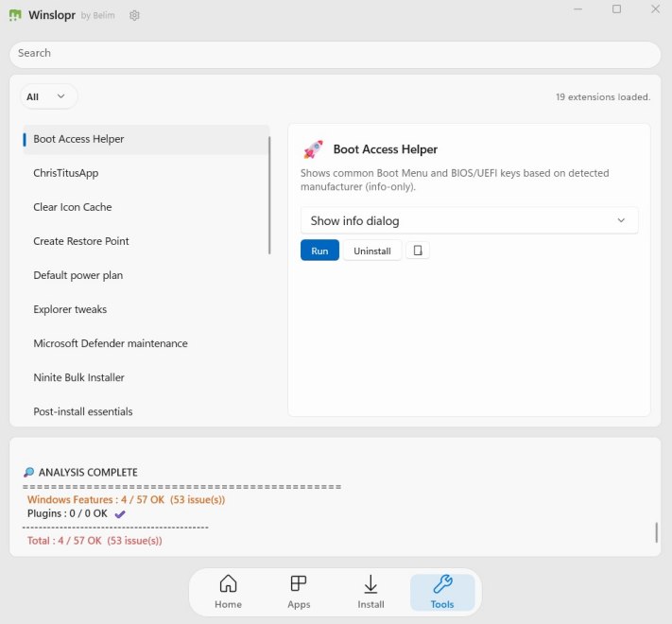Open Ninite Bulk Installer entry
Image resolution: width=672 pixels, height=624 pixels.
coord(79,377)
